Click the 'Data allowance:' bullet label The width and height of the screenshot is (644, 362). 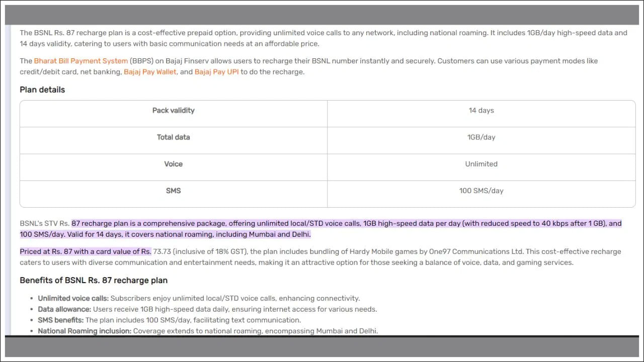64,309
